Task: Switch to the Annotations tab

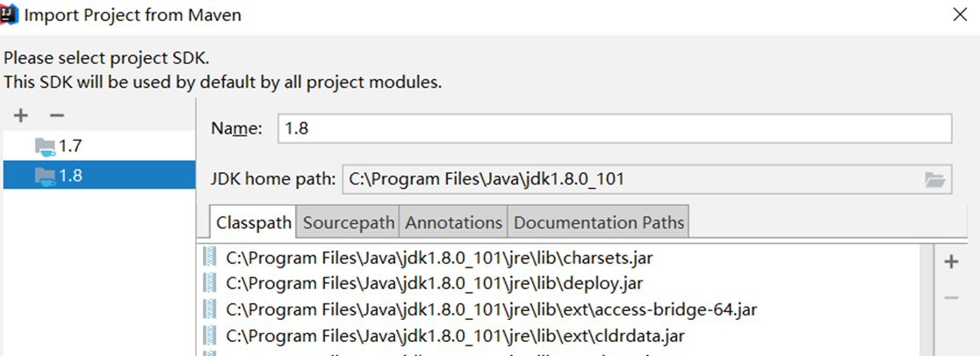Action: 453,222
